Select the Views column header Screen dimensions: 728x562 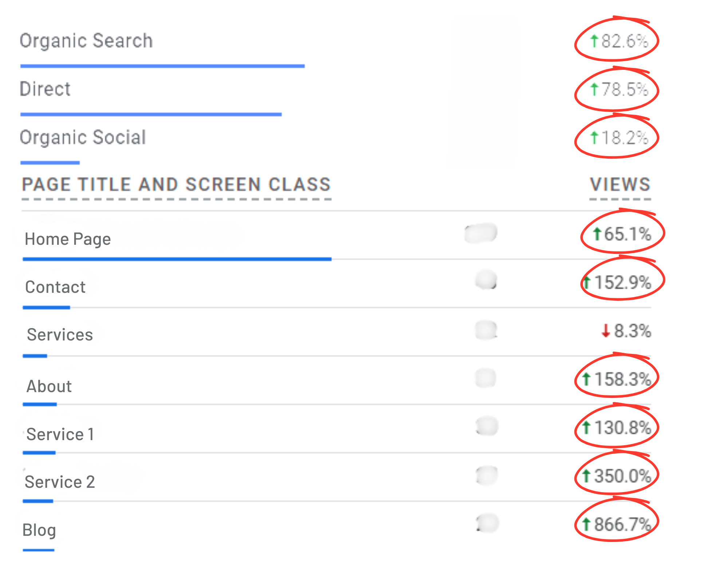pyautogui.click(x=620, y=184)
